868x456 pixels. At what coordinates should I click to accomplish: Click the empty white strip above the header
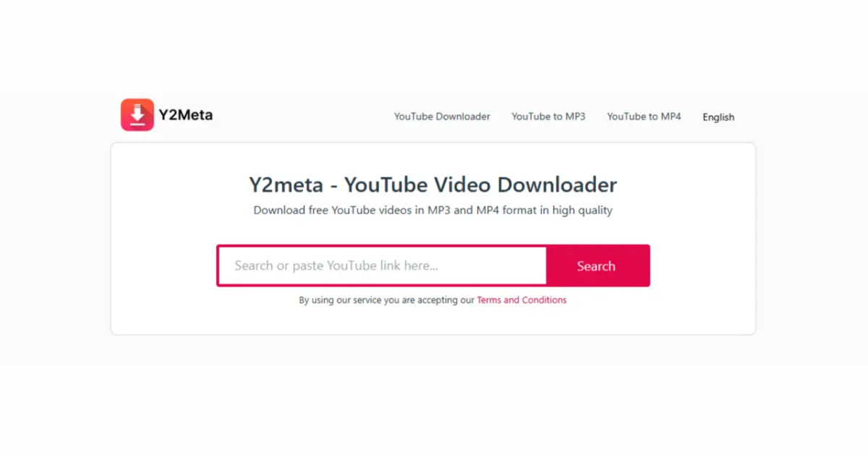click(433, 45)
